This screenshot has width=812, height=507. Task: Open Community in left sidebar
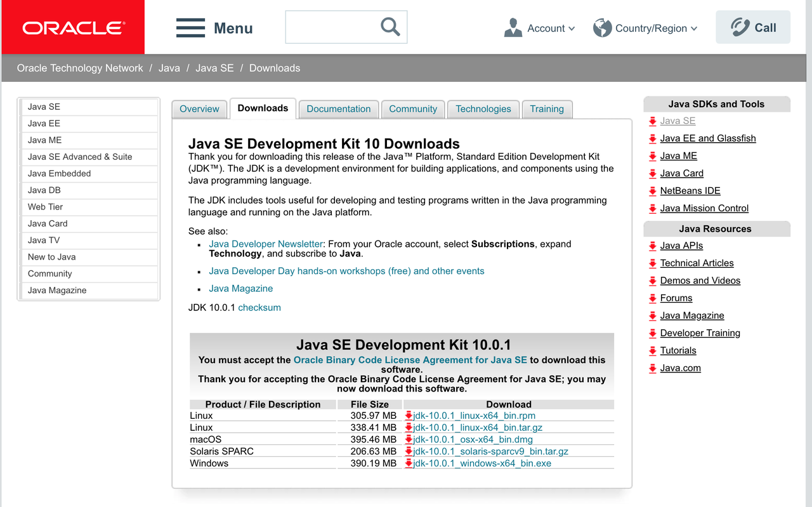point(89,274)
